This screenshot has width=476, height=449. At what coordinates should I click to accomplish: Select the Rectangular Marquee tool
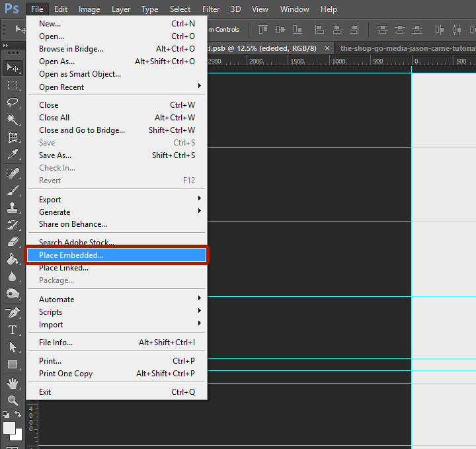(13, 85)
